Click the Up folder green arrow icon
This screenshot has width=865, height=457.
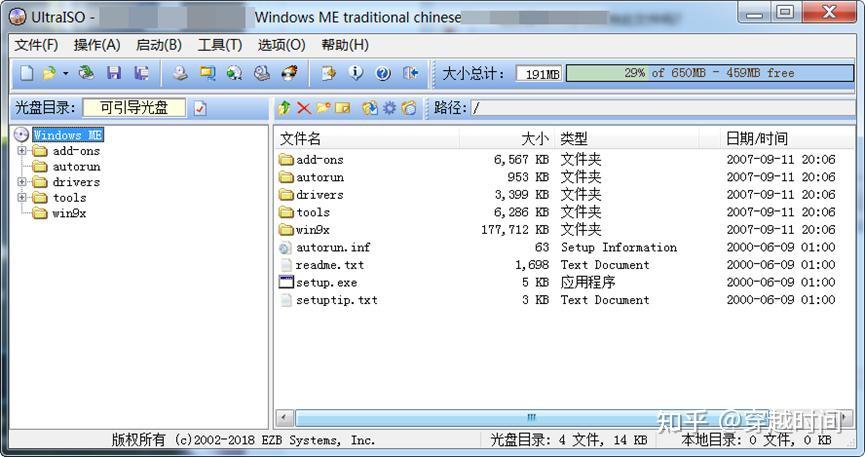(285, 108)
